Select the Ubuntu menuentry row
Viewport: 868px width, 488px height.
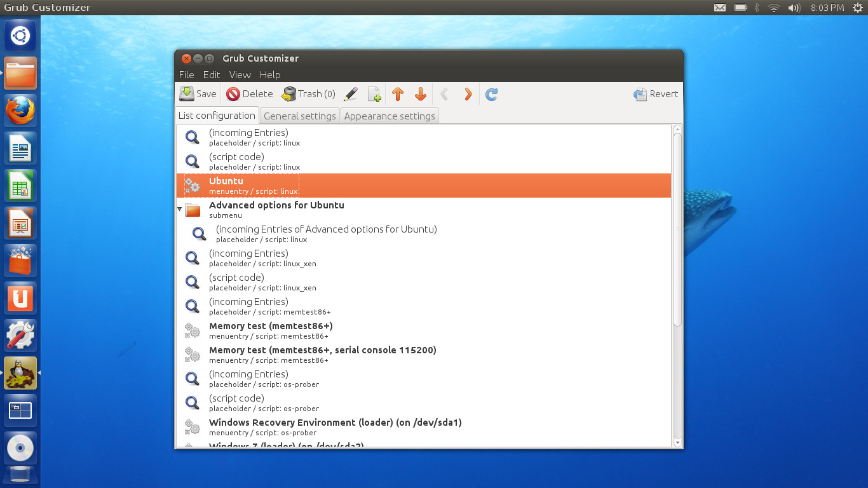click(x=424, y=186)
